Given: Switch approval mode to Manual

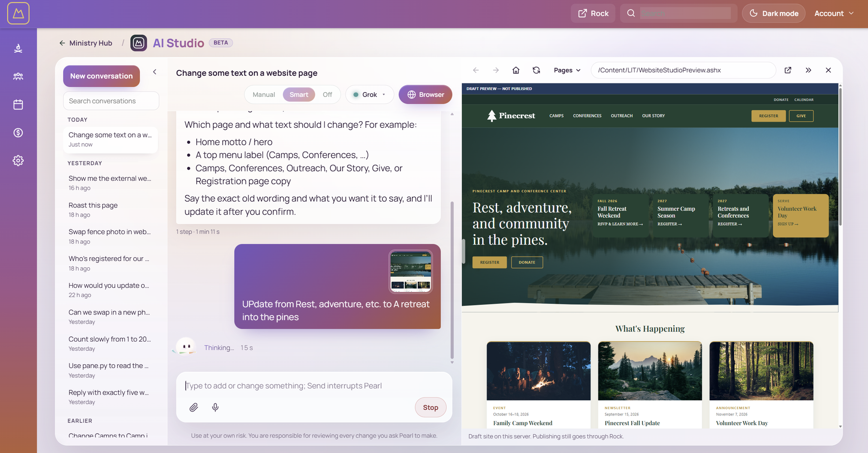Looking at the screenshot, I should pos(264,95).
